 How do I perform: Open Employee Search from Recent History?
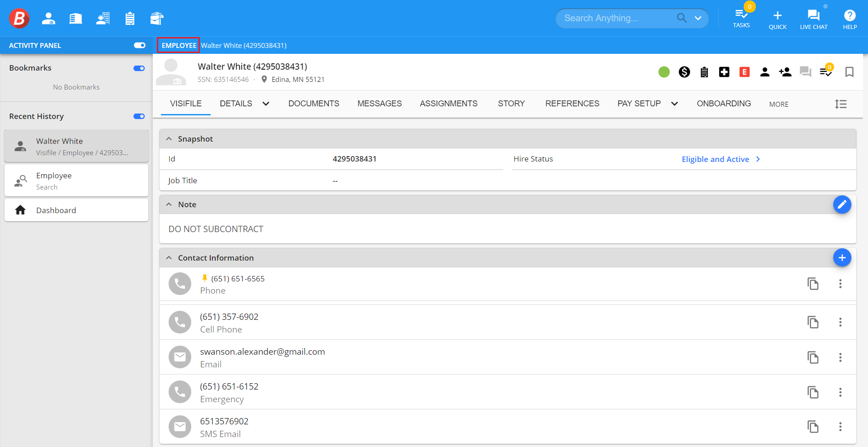76,181
